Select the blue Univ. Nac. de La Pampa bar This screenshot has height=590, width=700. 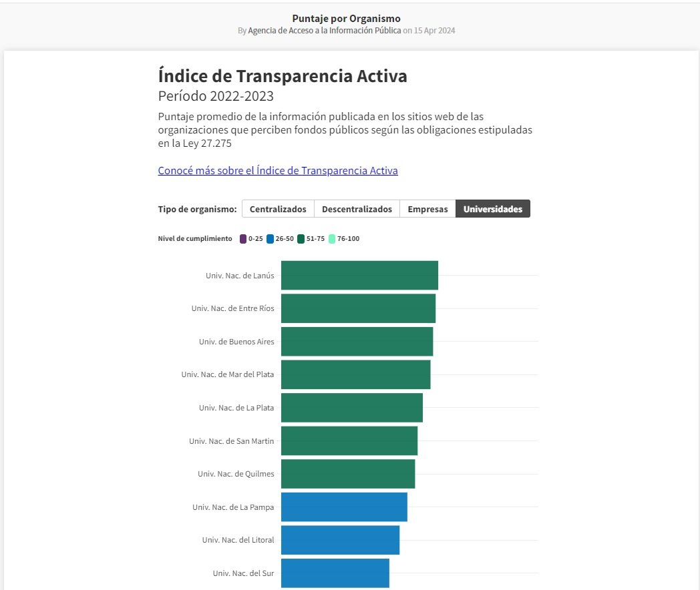(x=344, y=507)
